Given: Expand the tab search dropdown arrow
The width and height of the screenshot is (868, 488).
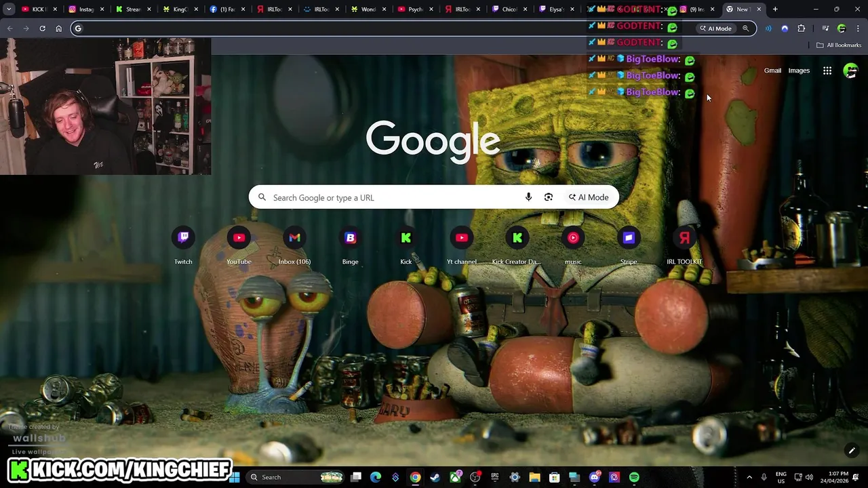Looking at the screenshot, I should tap(9, 9).
